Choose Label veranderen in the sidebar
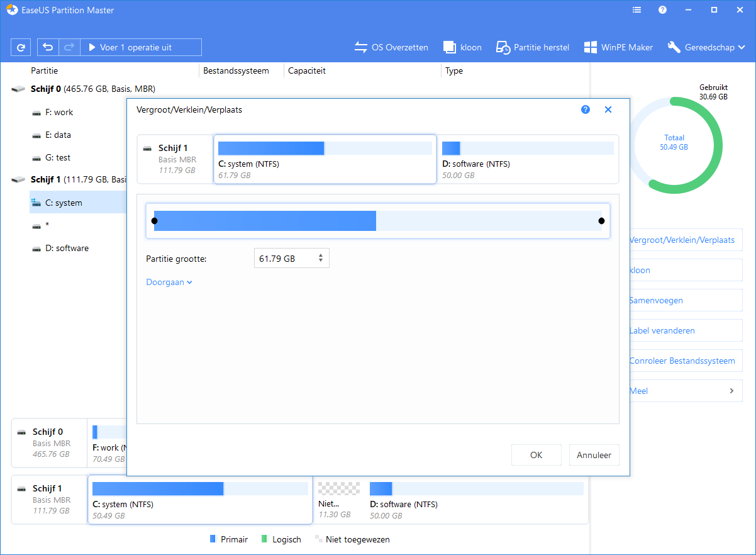This screenshot has width=756, height=555. point(686,330)
